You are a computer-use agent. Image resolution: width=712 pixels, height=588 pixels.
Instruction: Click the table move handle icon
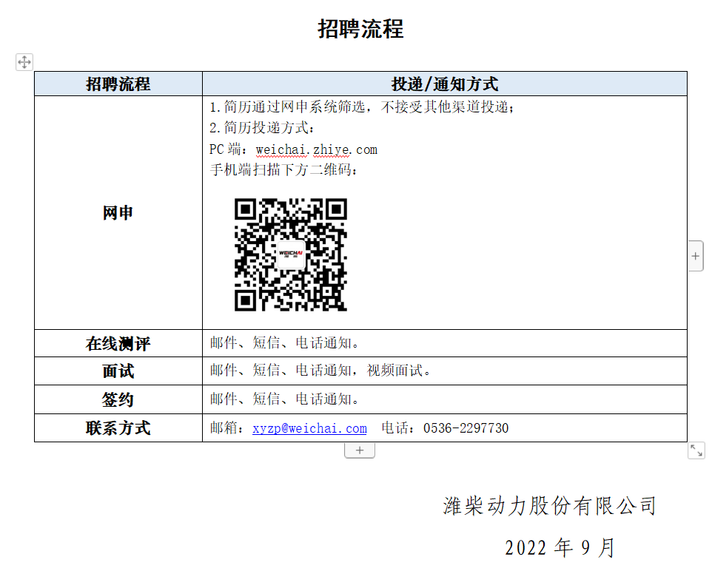pos(24,61)
